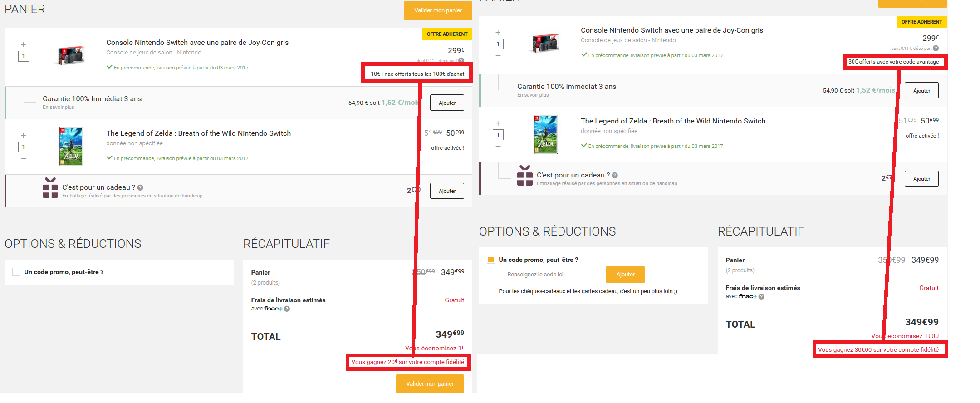Image resolution: width=980 pixels, height=403 pixels.
Task: Decrease Console Nintendo Switch quantity in left cart
Action: [24, 68]
